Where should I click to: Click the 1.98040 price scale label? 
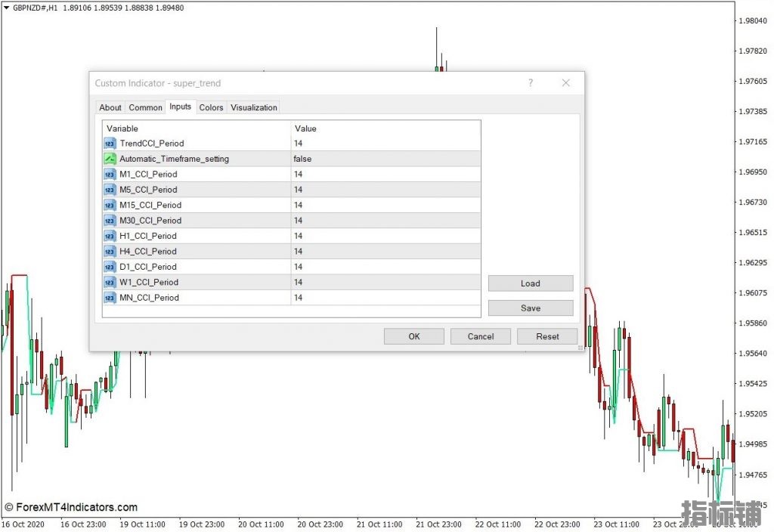coord(753,20)
